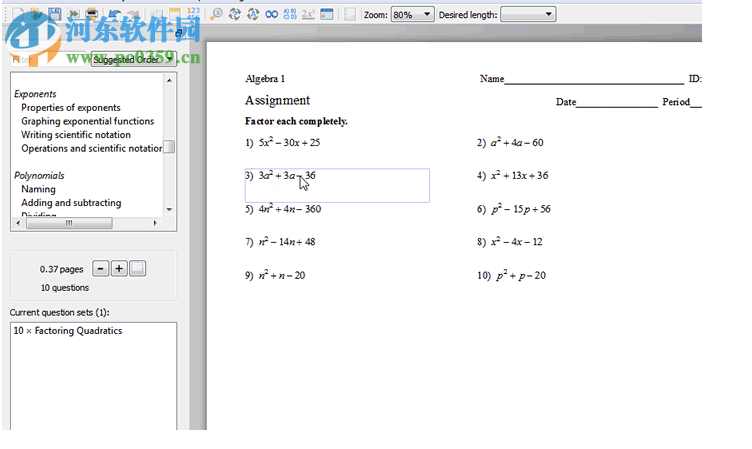Viewport: 752px width, 449px height.
Task: Click the Date blank line
Action: tap(617, 104)
